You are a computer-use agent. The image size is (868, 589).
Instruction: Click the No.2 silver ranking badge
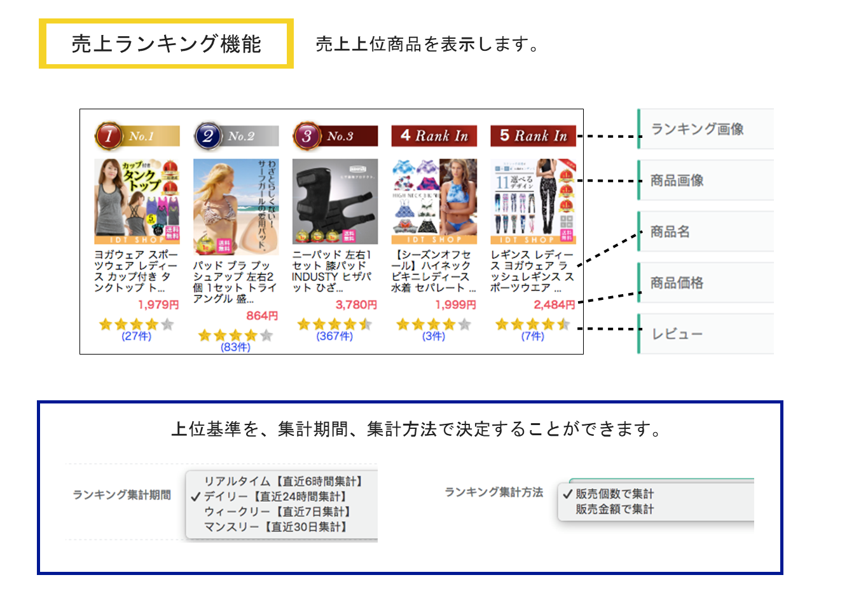pos(236,136)
